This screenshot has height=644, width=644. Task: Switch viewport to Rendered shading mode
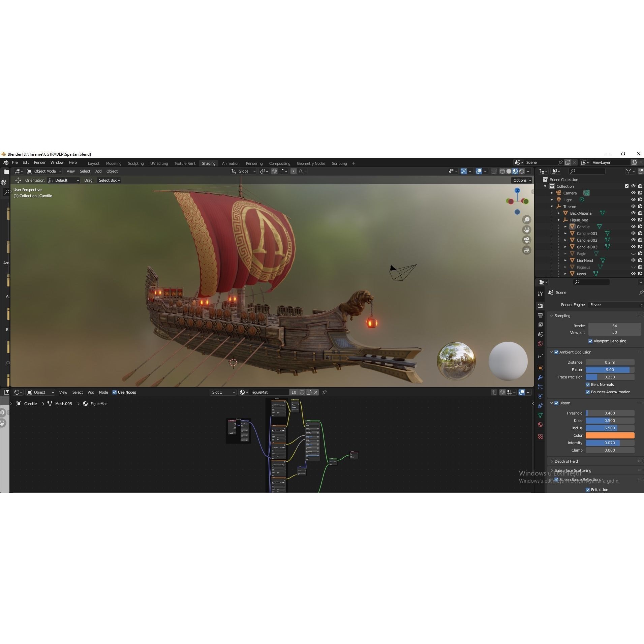tap(521, 171)
